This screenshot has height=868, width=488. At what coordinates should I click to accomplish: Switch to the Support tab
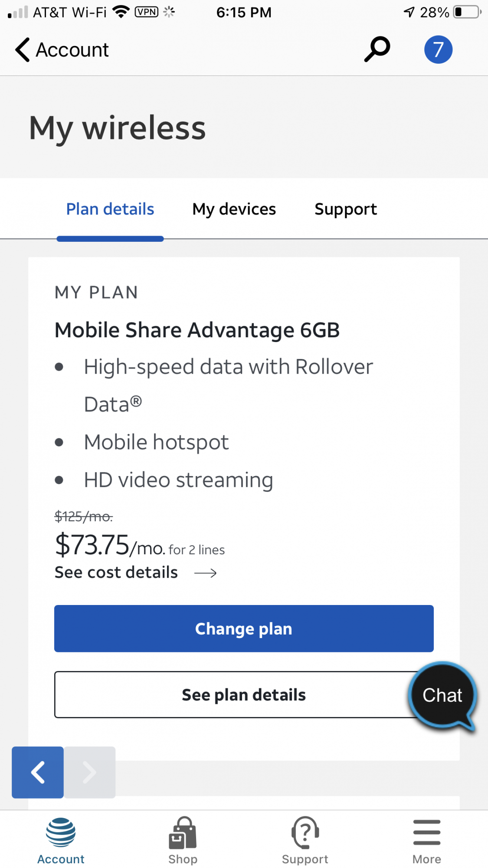coord(346,209)
